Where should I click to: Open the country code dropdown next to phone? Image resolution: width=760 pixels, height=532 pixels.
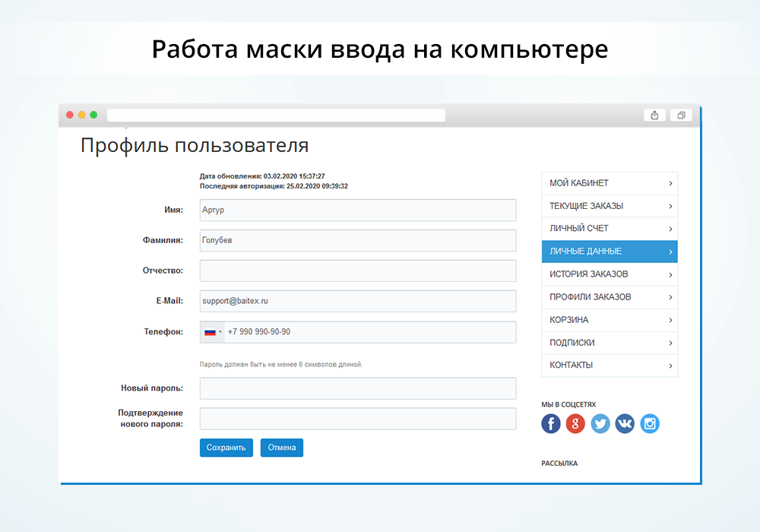[221, 332]
